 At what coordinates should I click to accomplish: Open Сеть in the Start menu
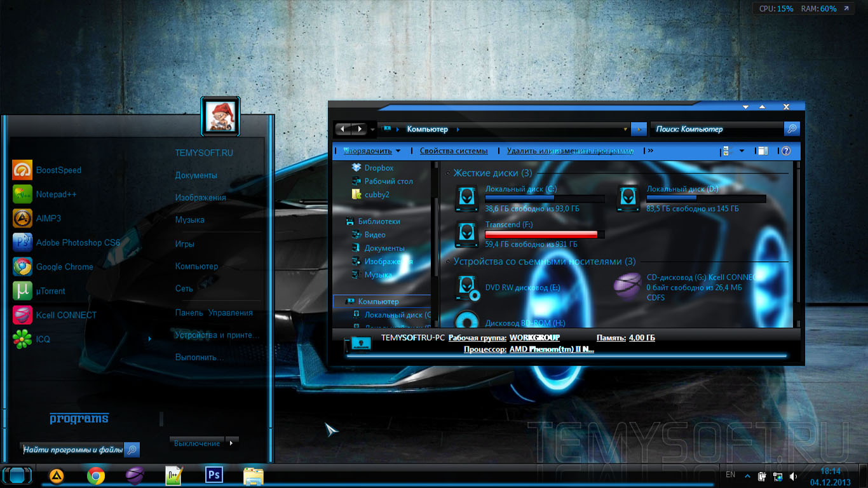pos(184,288)
